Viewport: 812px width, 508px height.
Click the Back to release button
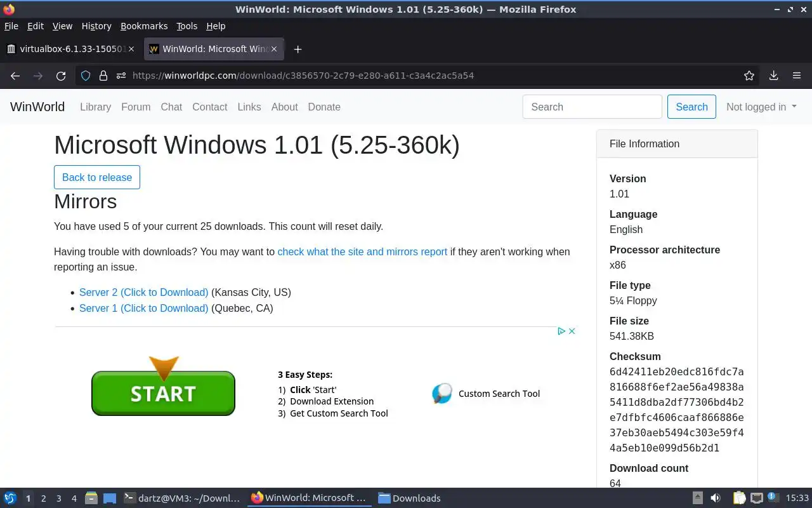coord(97,177)
